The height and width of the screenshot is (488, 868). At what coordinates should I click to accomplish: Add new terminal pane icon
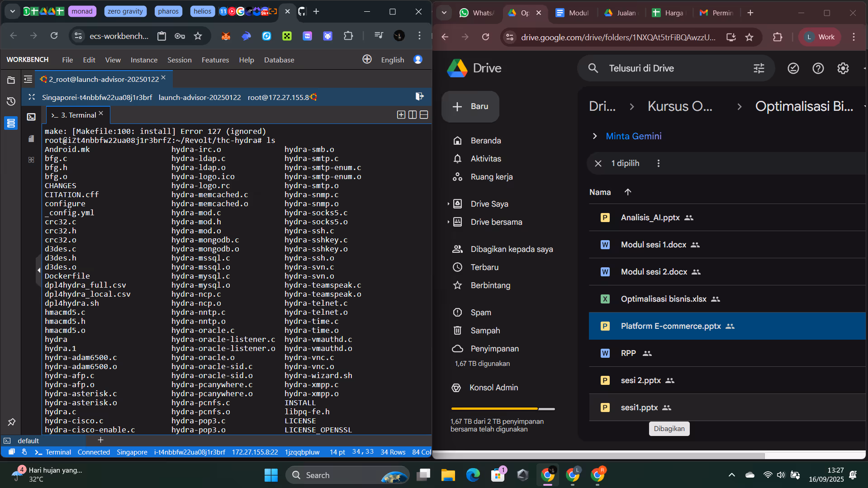click(x=401, y=115)
